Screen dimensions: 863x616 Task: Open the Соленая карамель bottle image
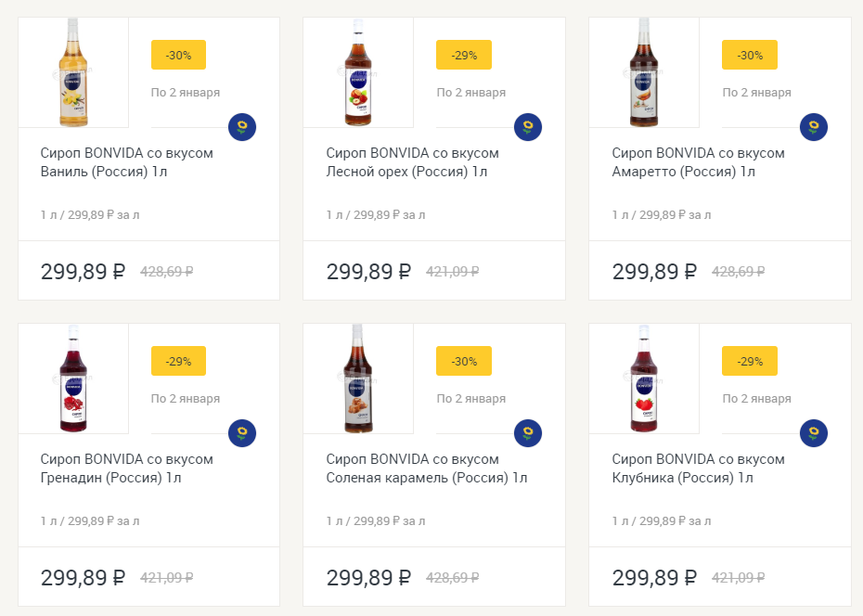(x=359, y=379)
